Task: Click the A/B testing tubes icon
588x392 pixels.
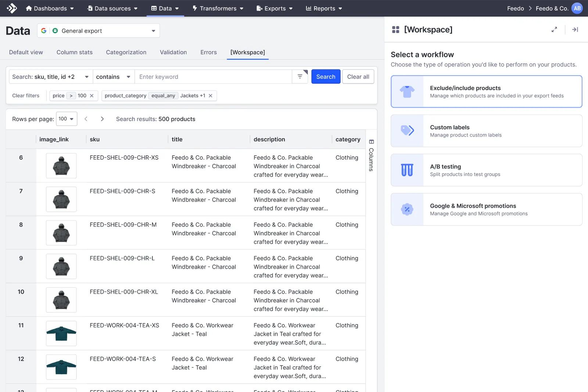Action: [407, 170]
